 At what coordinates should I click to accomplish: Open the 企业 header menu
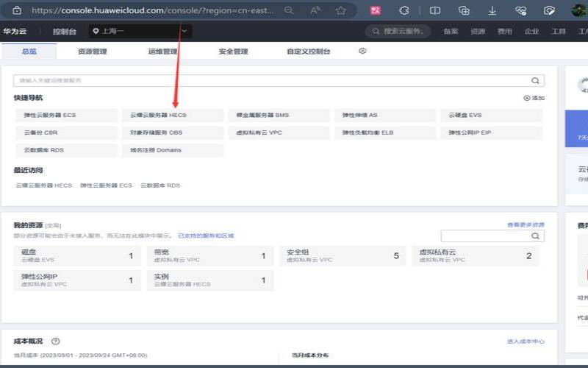click(531, 32)
